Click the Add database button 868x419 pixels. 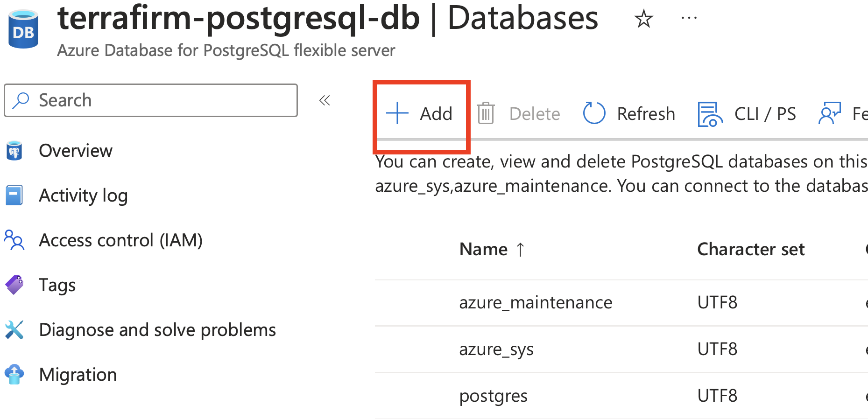(x=420, y=114)
